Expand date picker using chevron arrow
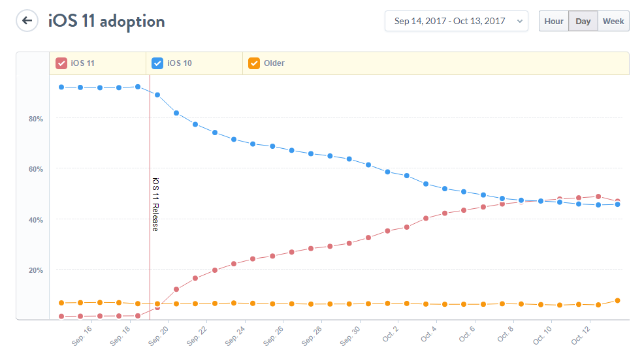The image size is (644, 359). 520,21
